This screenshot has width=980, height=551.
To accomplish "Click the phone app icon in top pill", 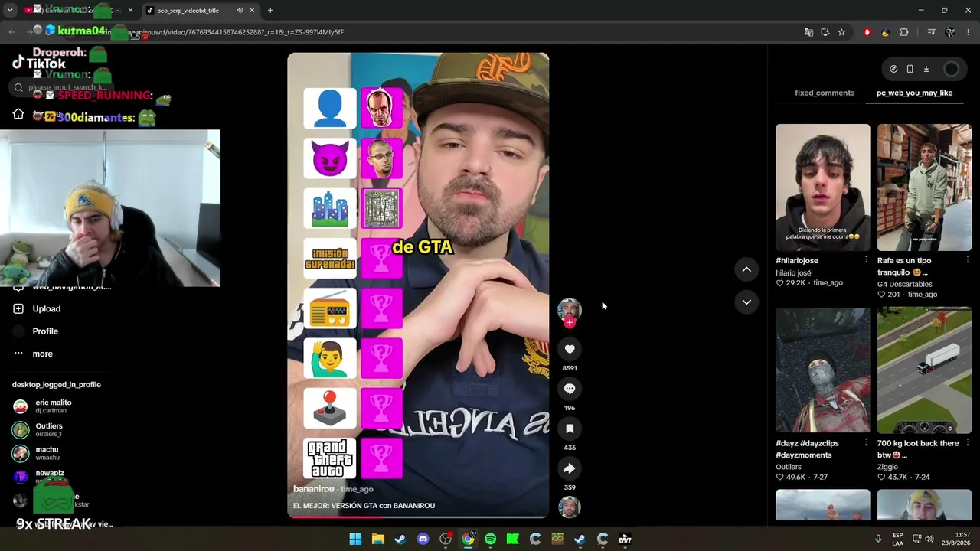I will 910,69.
